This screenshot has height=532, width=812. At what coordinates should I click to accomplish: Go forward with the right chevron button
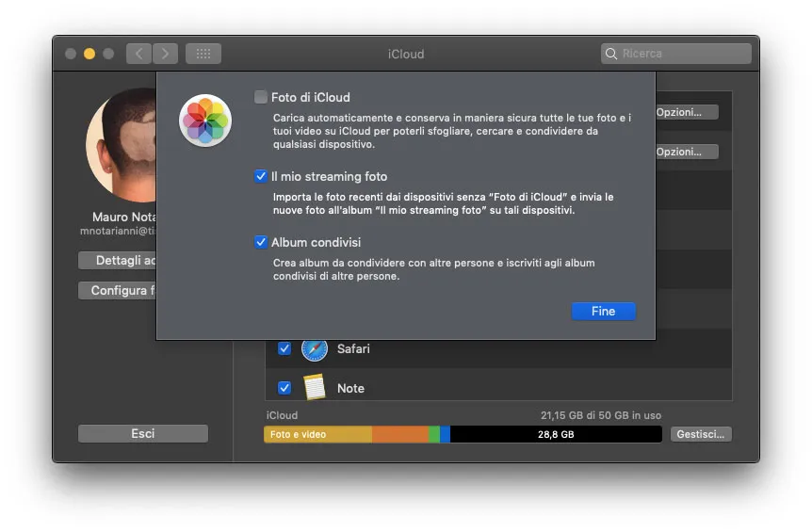[165, 54]
